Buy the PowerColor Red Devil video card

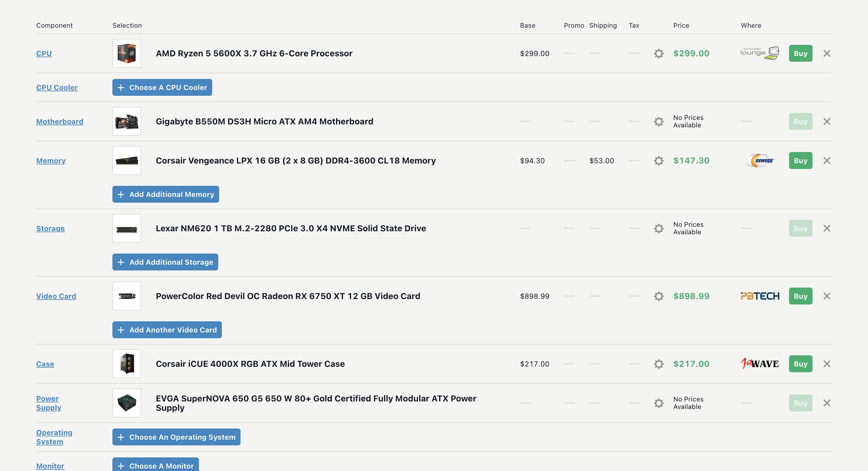coord(800,296)
